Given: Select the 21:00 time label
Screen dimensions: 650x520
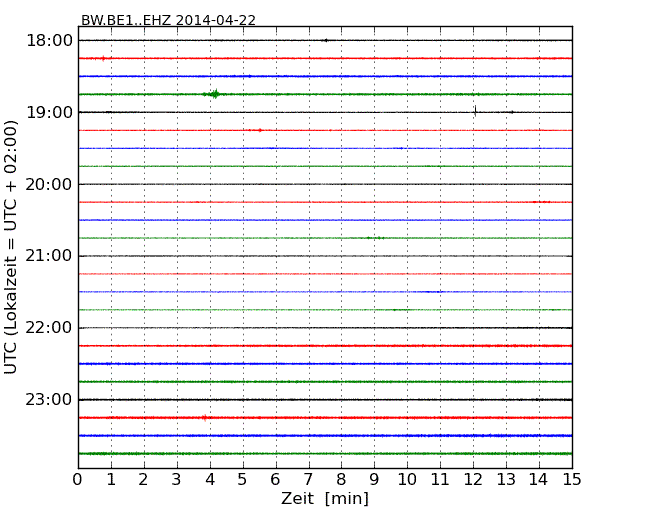Looking at the screenshot, I should tap(49, 256).
